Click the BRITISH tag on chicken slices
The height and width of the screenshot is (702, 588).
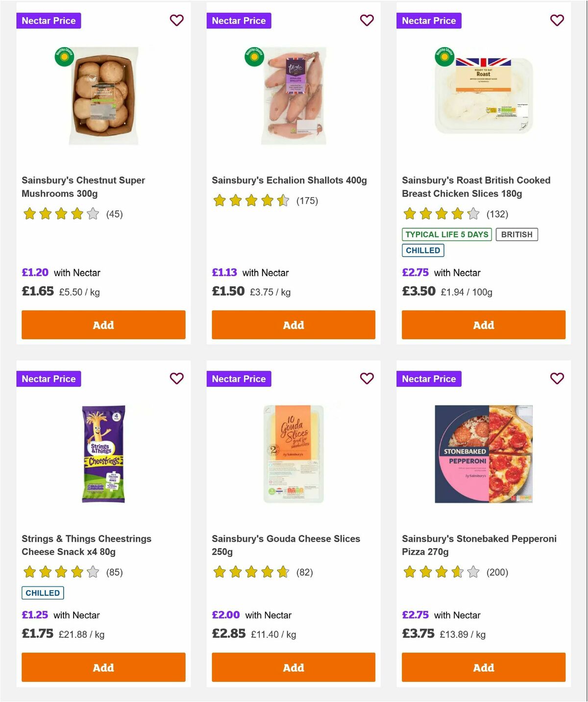click(516, 234)
